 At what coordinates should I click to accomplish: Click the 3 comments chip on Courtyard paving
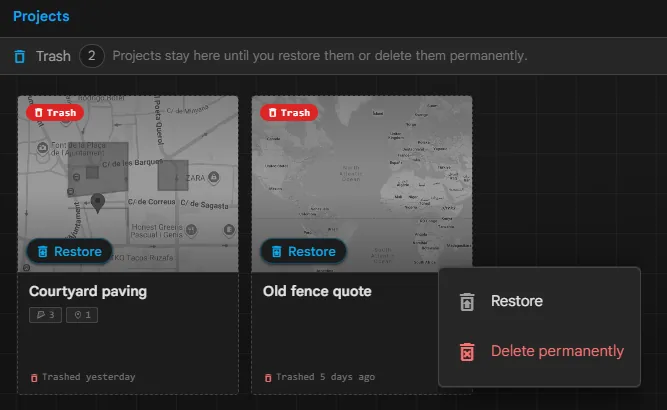pyautogui.click(x=46, y=315)
